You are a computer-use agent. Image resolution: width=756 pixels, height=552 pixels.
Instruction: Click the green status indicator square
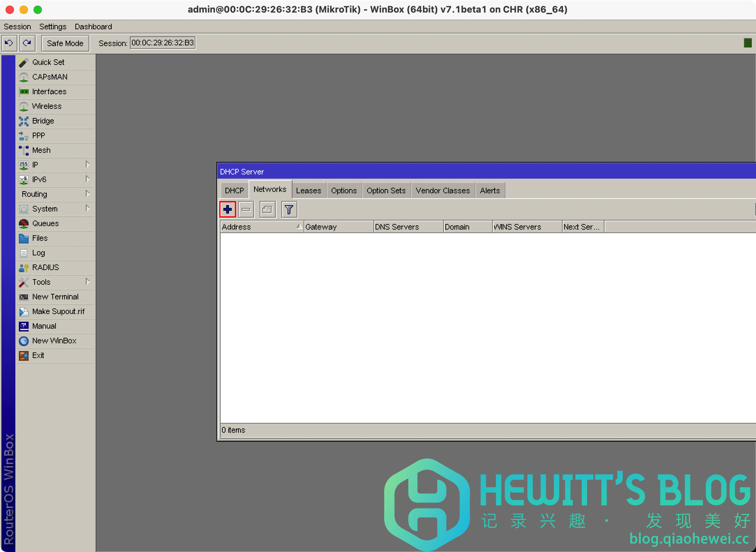(748, 43)
